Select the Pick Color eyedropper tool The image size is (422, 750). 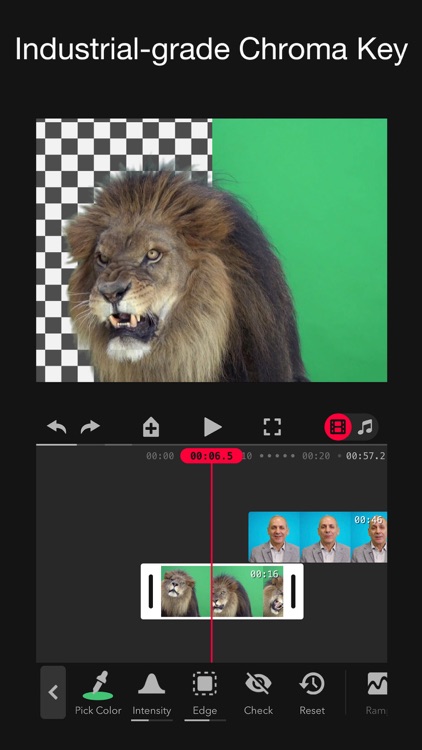pyautogui.click(x=98, y=693)
